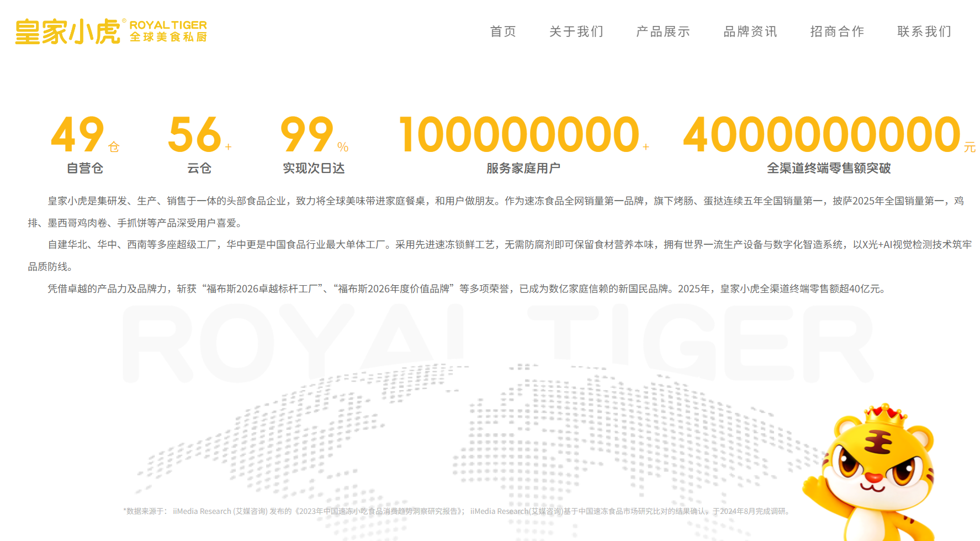Click the data source footnote text
Image resolution: width=980 pixels, height=541 pixels.
(x=457, y=511)
